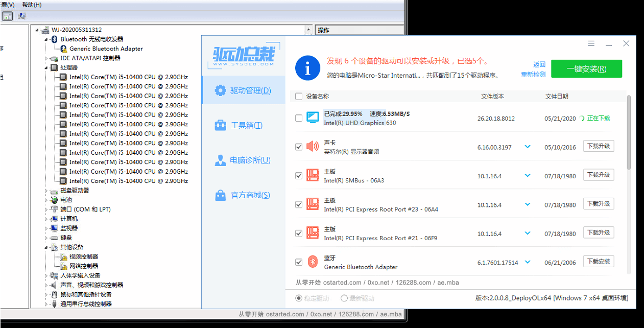Click the motherboard icon for Intel SMBus - 06A3
644x328 pixels.
coord(313,176)
